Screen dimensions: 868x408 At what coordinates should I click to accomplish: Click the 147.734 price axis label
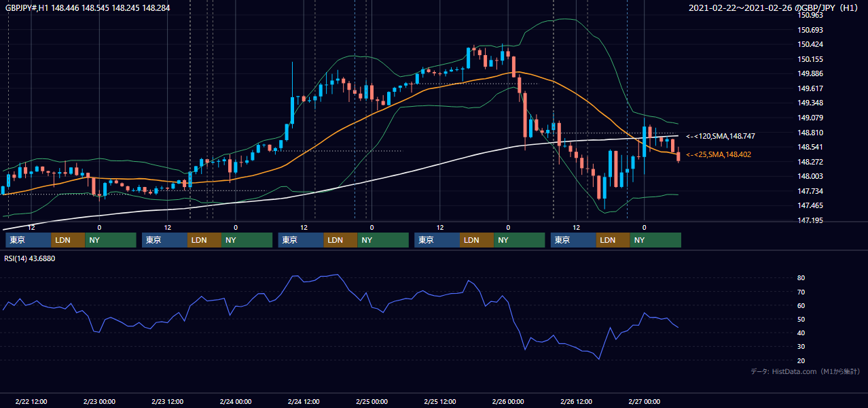(x=810, y=191)
